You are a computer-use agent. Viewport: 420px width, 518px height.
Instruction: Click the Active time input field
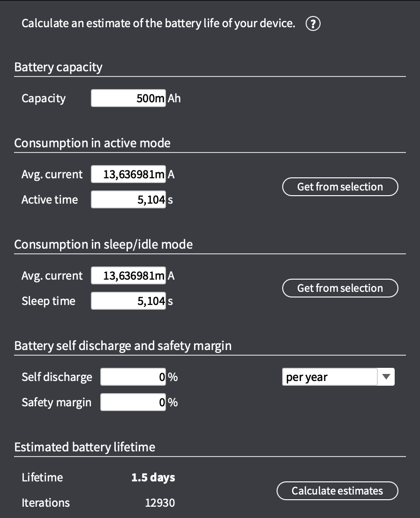[128, 199]
